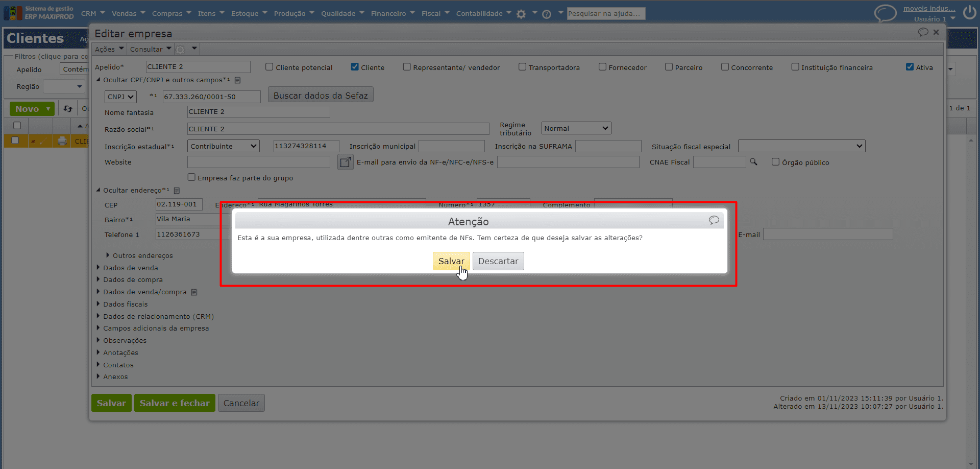Click the green Novo button
980x469 pixels.
coord(32,109)
